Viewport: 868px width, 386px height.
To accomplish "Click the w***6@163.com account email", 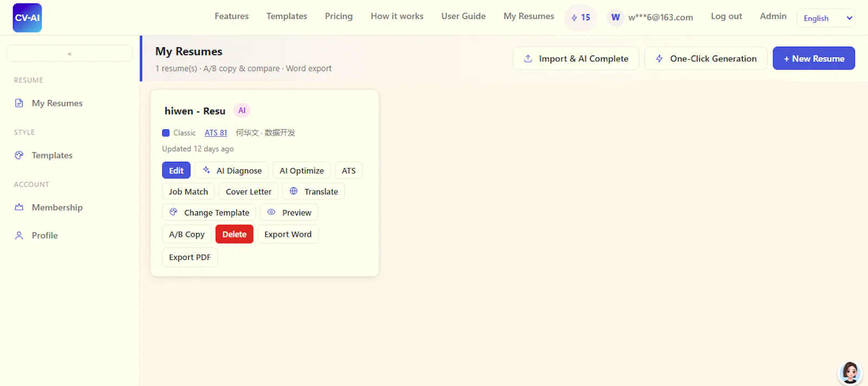I will (661, 17).
